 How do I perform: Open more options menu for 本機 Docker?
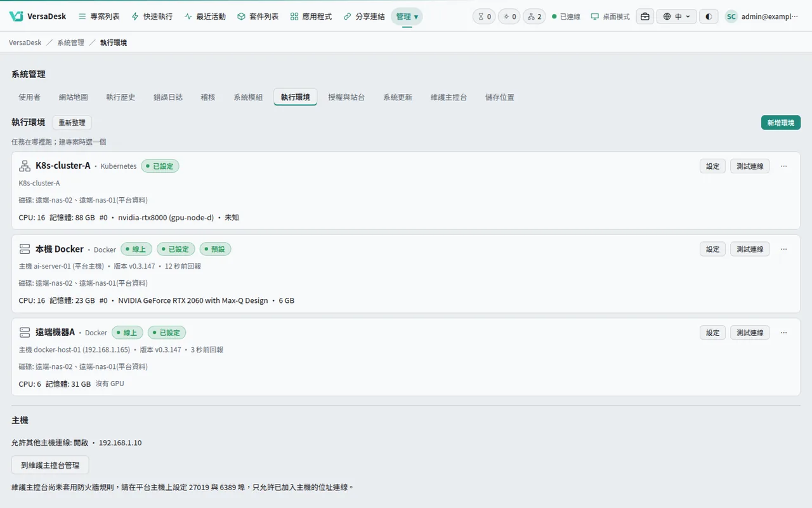click(x=784, y=250)
